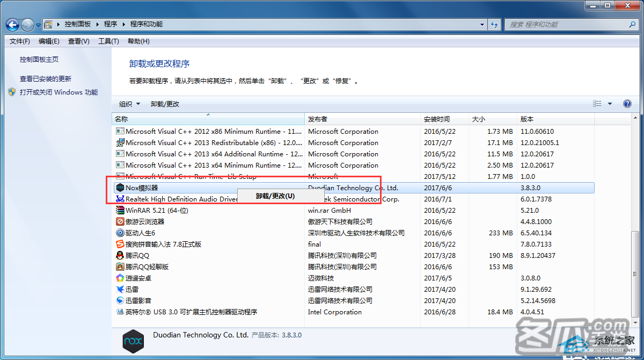Click the version cell '7.8.0.7133'

coord(536,244)
